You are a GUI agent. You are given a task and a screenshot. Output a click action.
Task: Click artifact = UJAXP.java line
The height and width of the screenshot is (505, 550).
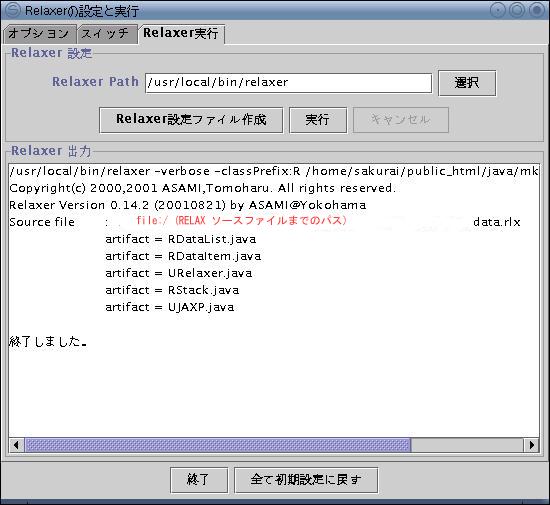tap(170, 307)
